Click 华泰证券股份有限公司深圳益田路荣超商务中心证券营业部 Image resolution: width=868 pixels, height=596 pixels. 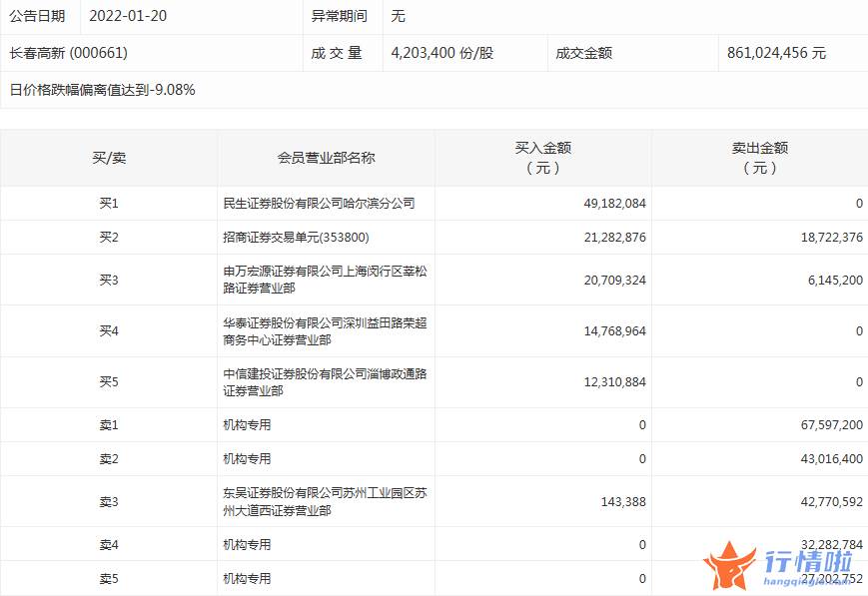click(325, 330)
